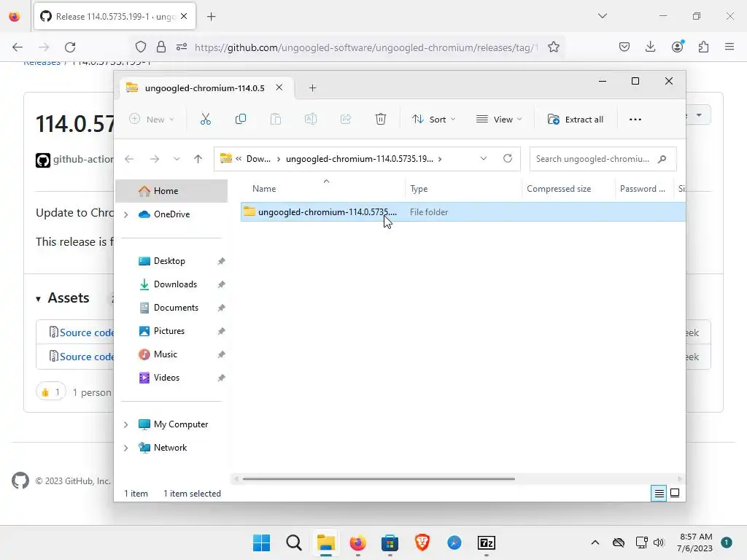Image resolution: width=747 pixels, height=560 pixels.
Task: Click the Paste icon in Explorer toolbar
Action: (x=275, y=119)
